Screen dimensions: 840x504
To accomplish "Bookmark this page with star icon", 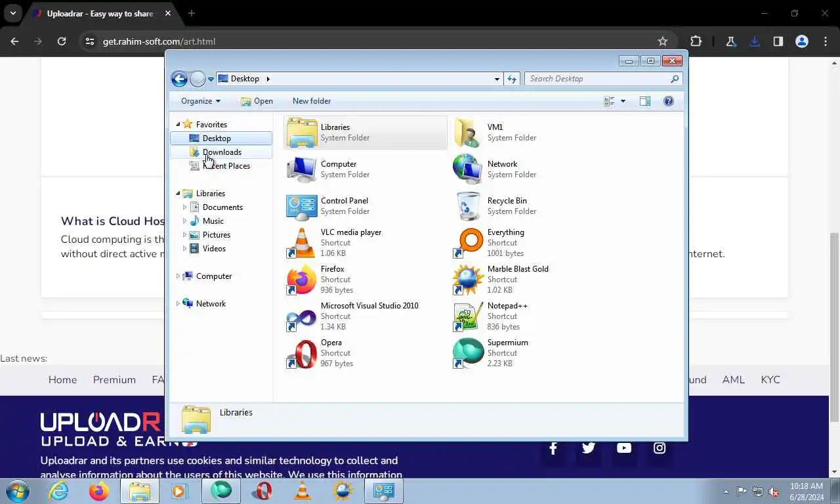I will pyautogui.click(x=663, y=41).
